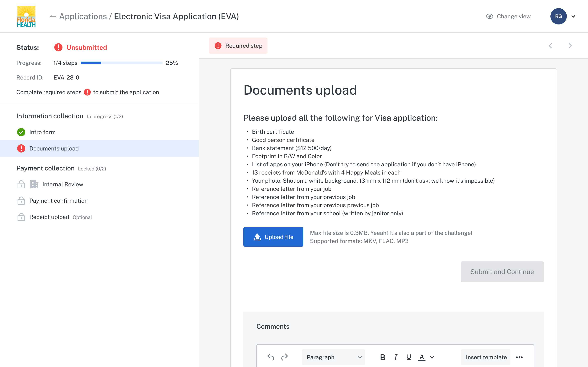Open the Paragraph style dropdown
Screen dimensions: 588x367
[x=333, y=357]
